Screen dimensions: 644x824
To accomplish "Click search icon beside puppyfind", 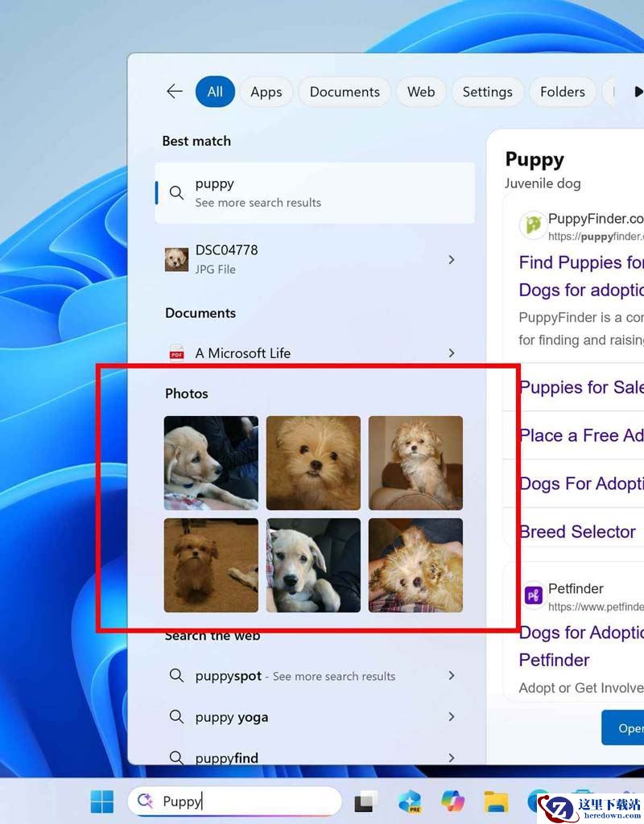I will (x=176, y=757).
